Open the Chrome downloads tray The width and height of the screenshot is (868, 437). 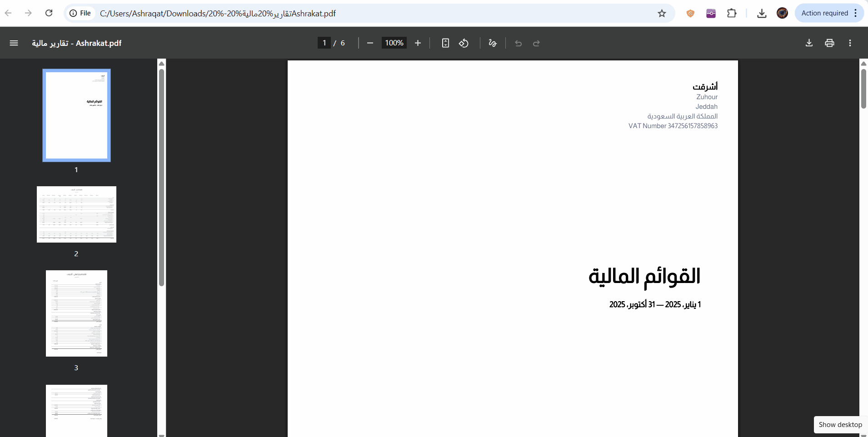[762, 14]
